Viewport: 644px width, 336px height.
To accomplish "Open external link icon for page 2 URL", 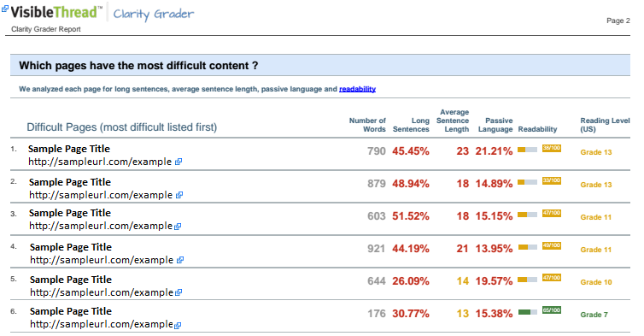I will [179, 195].
